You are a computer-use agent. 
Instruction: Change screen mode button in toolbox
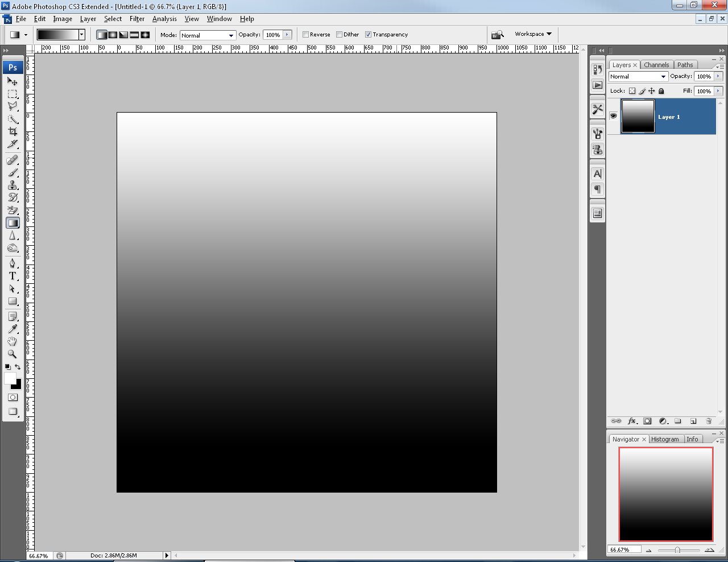click(x=13, y=411)
